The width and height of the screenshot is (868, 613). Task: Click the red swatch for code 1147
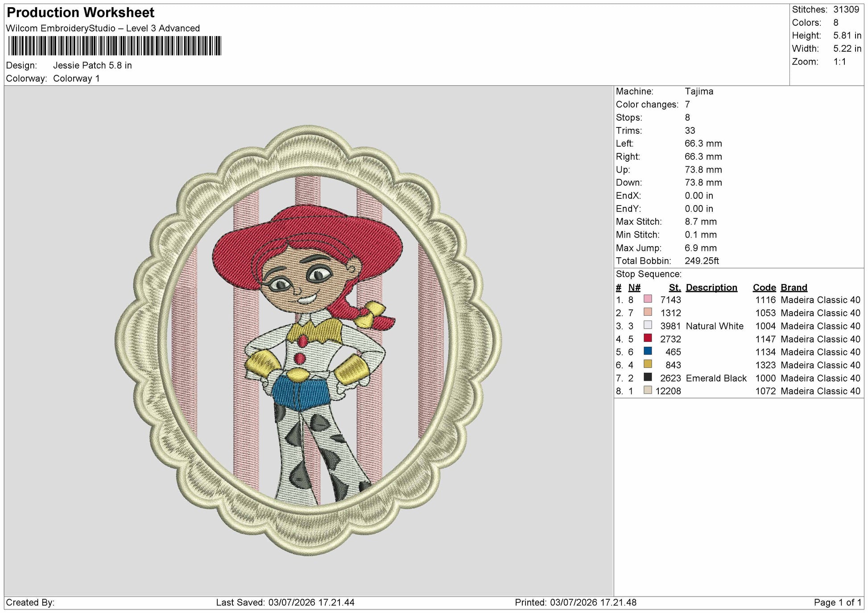648,338
